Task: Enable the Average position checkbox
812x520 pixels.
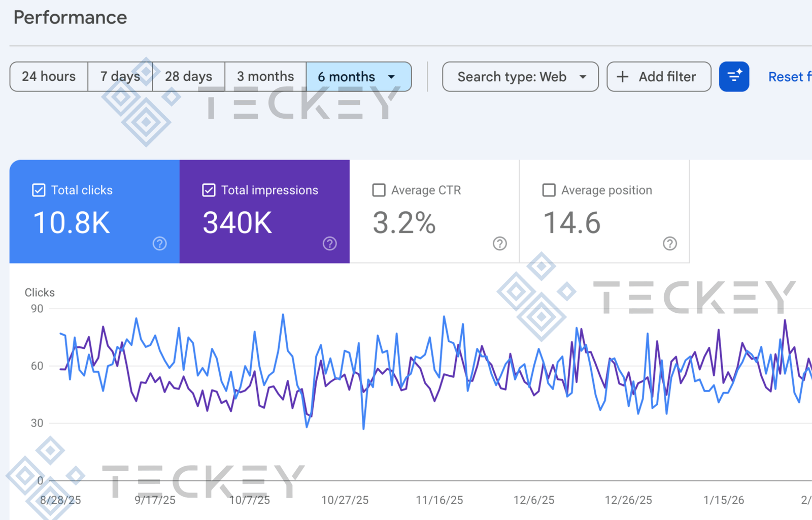Action: tap(549, 190)
